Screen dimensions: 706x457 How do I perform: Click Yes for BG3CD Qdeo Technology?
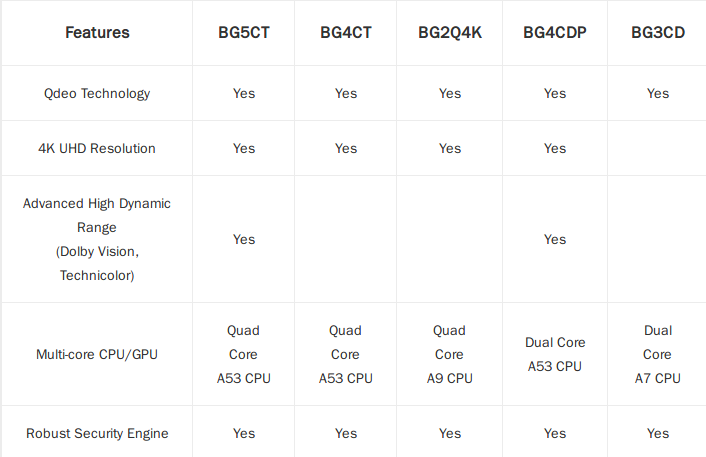coord(658,93)
